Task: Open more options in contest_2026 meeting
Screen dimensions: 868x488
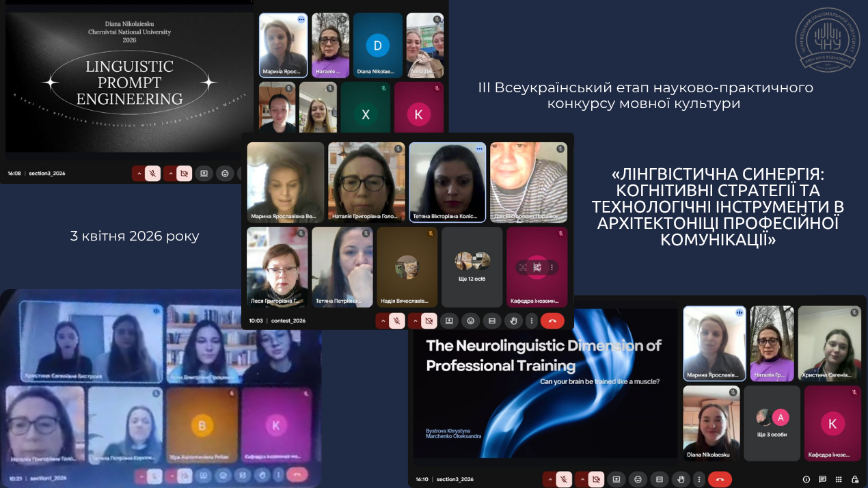Action: pyautogui.click(x=531, y=320)
